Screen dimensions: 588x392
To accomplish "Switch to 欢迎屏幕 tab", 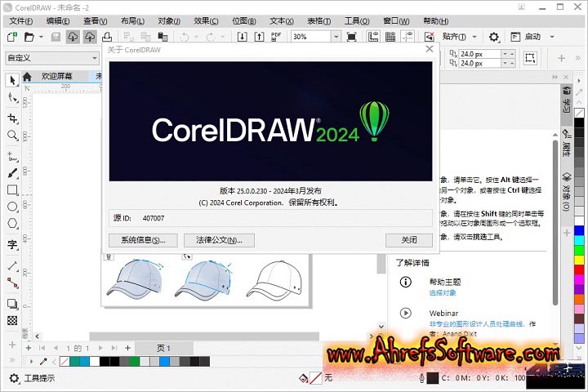I will (56, 77).
